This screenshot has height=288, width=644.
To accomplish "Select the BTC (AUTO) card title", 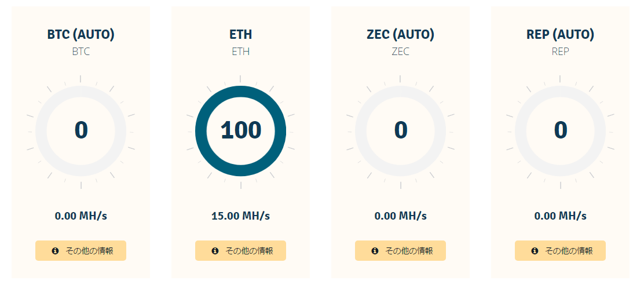I will coord(81,35).
